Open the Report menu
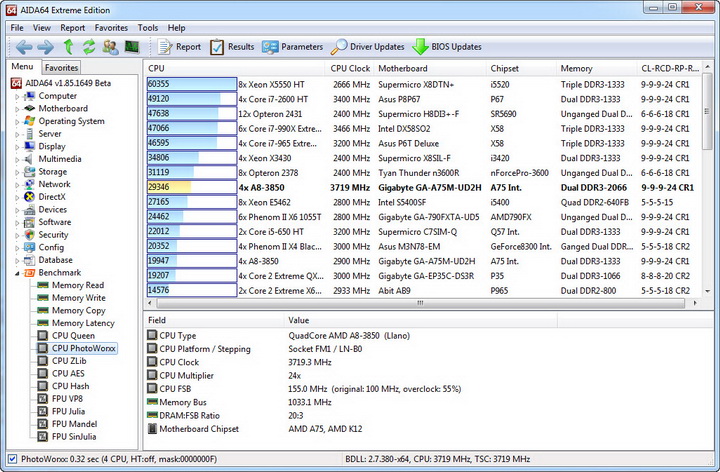This screenshot has width=720, height=472. click(x=73, y=28)
